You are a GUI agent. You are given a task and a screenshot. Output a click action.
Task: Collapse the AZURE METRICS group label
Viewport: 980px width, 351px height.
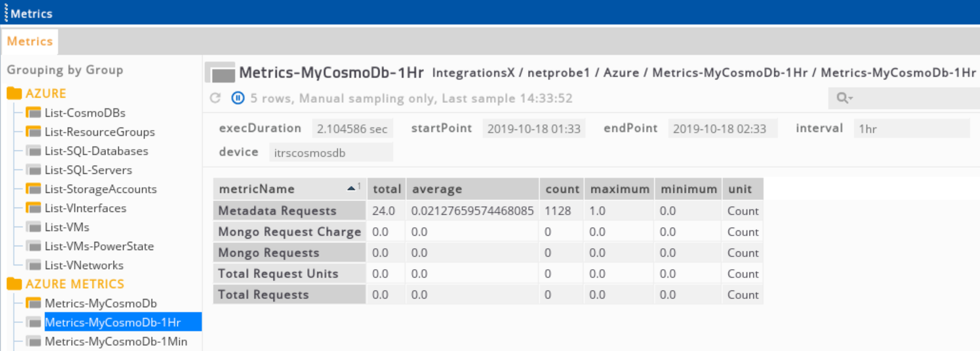[x=75, y=284]
